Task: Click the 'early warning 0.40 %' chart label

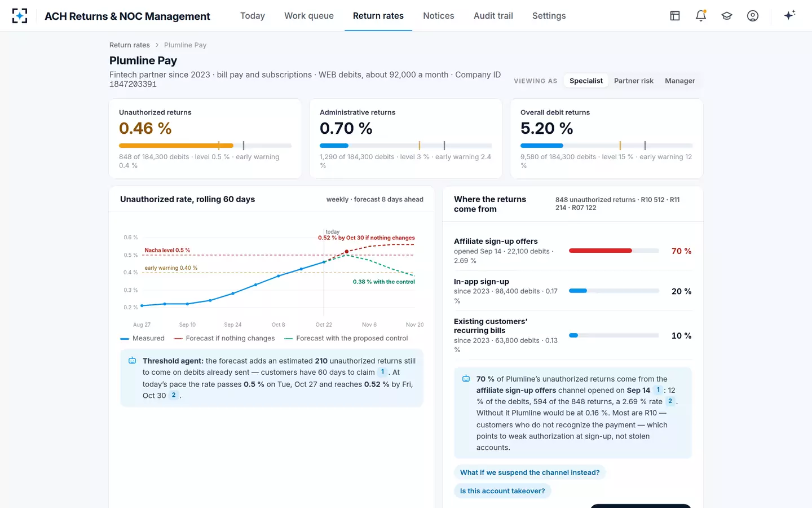Action: [x=171, y=268]
